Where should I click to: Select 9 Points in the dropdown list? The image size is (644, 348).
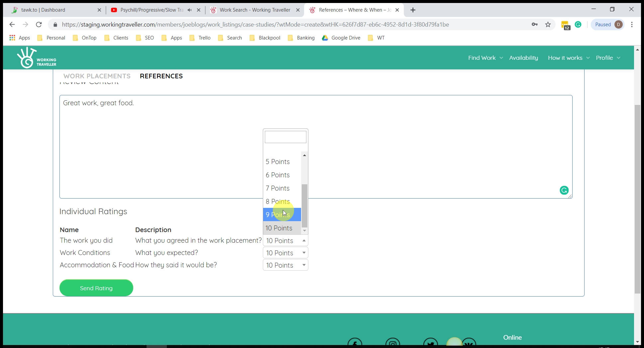[x=282, y=215]
